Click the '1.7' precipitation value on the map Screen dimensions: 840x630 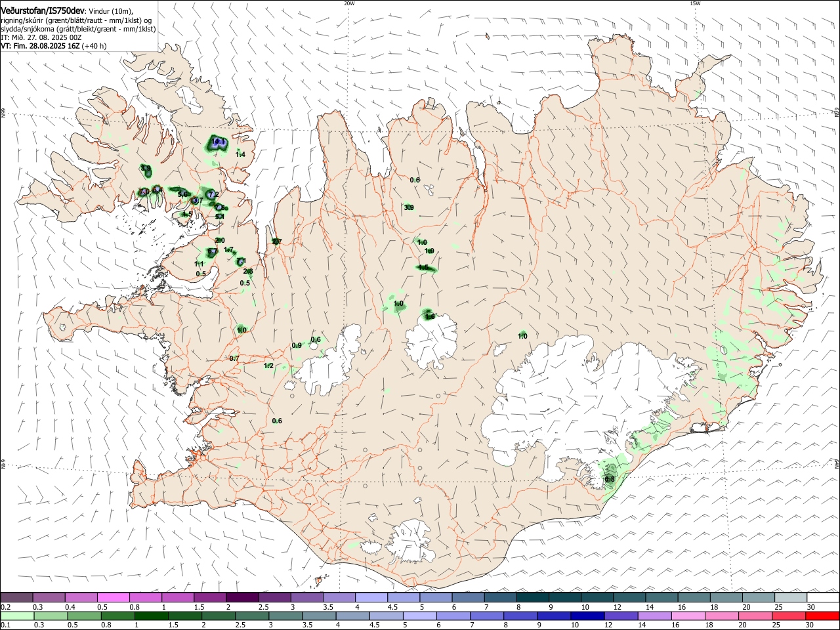pyautogui.click(x=228, y=249)
